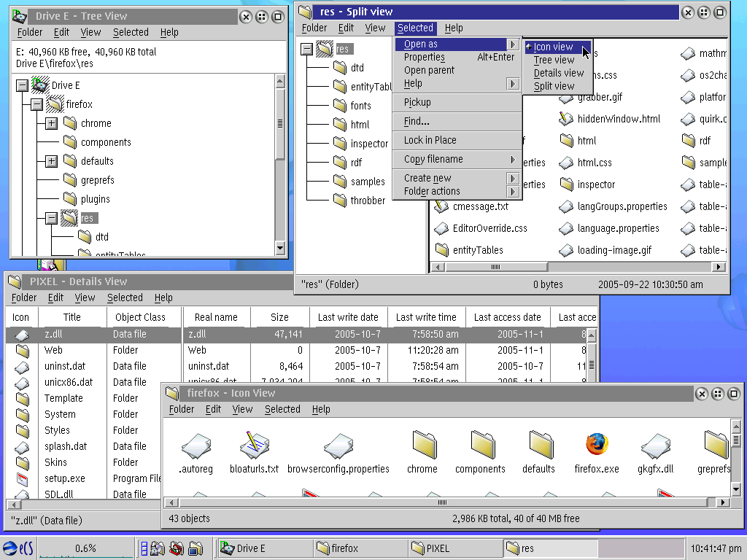The image size is (747, 560).
Task: Collapse the Drive E root node
Action: click(22, 86)
